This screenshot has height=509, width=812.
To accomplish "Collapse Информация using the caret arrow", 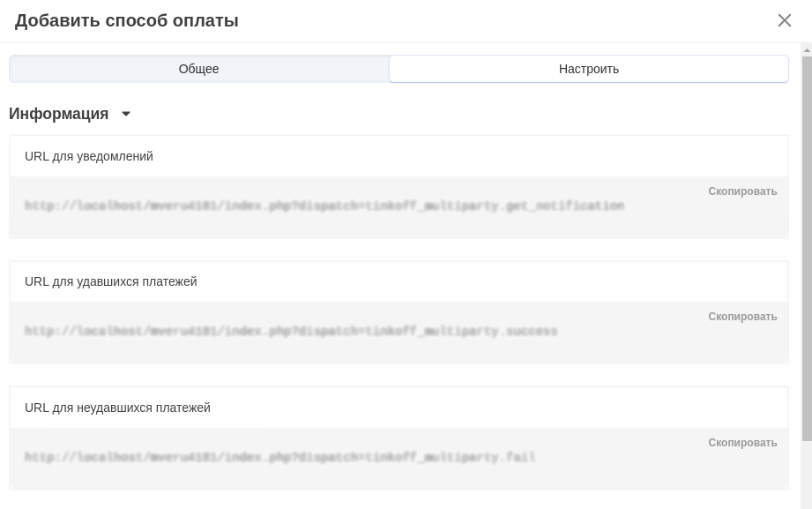I will pos(126,114).
